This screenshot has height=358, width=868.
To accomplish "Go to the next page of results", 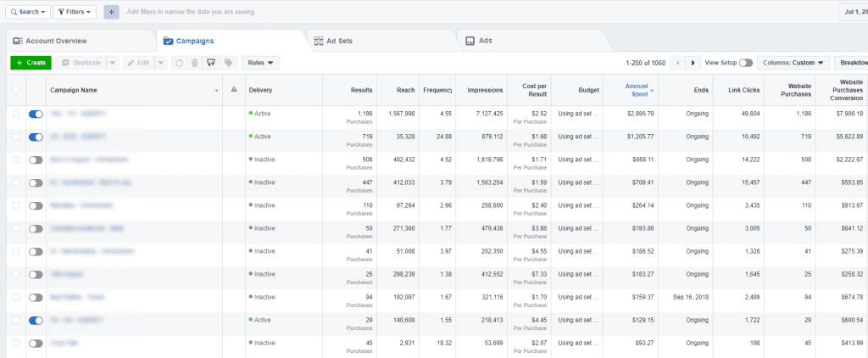I will [x=693, y=63].
